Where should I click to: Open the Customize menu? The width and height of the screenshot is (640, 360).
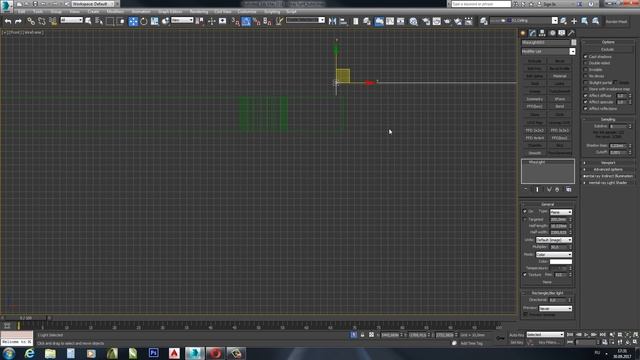pyautogui.click(x=247, y=12)
